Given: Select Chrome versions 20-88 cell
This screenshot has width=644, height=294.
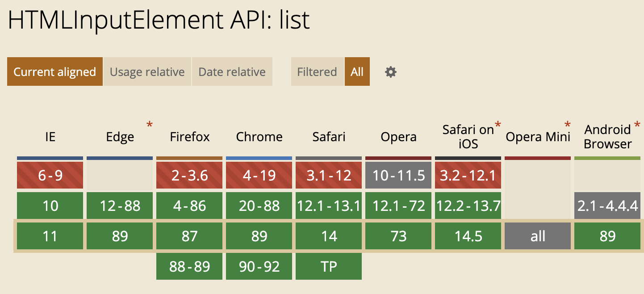Looking at the screenshot, I should (259, 206).
